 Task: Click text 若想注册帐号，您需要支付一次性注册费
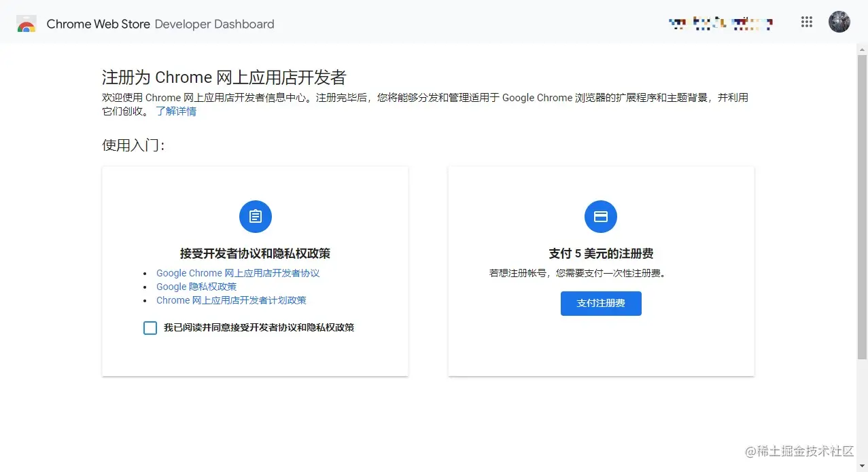point(577,273)
